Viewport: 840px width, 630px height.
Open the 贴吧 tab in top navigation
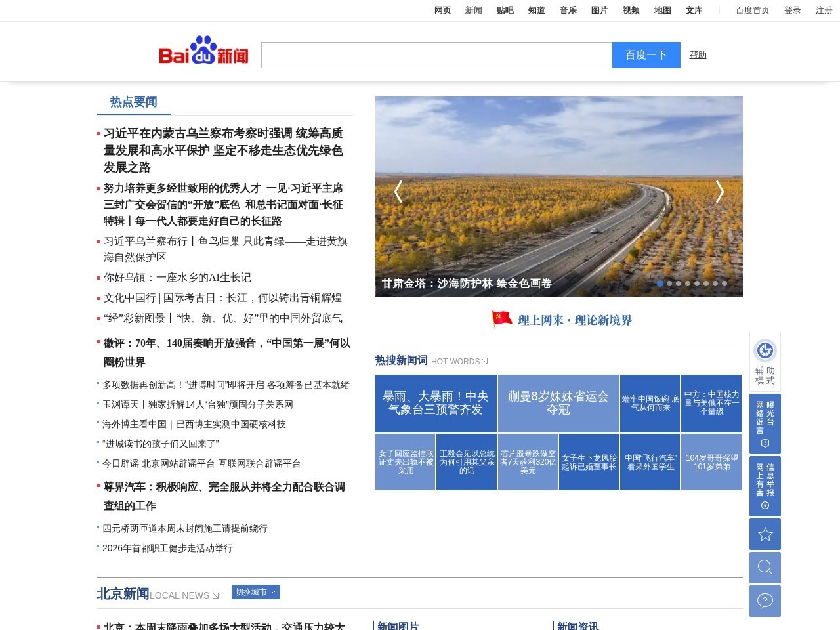click(x=505, y=10)
